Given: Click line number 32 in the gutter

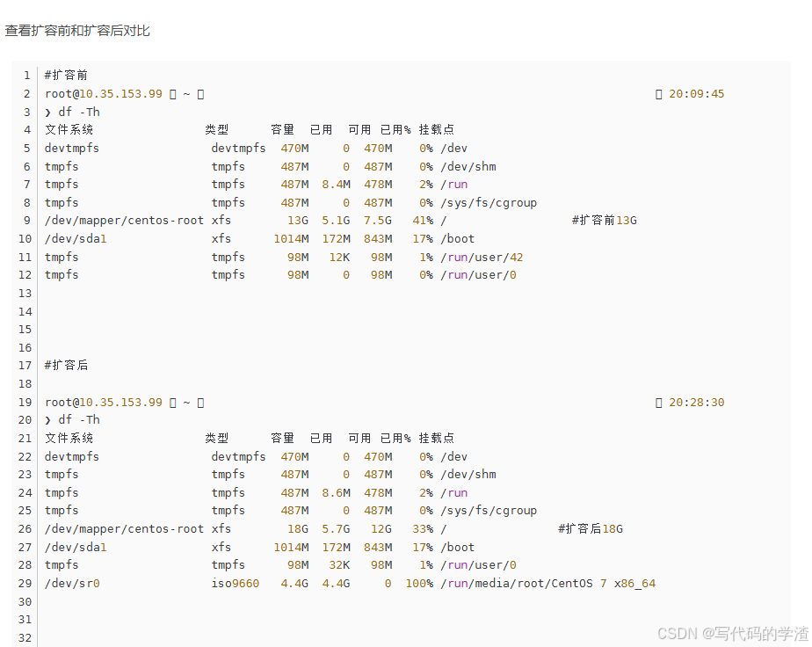Looking at the screenshot, I should click(x=25, y=638).
